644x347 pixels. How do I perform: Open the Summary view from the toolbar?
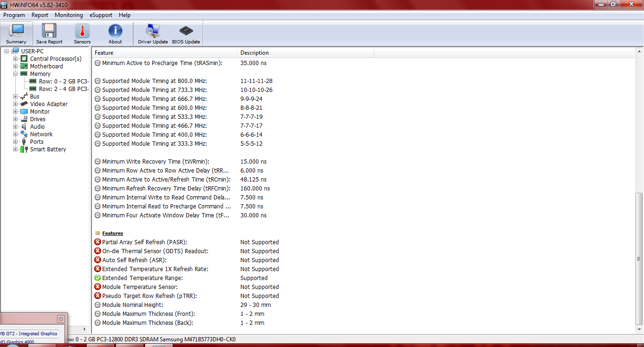17,33
